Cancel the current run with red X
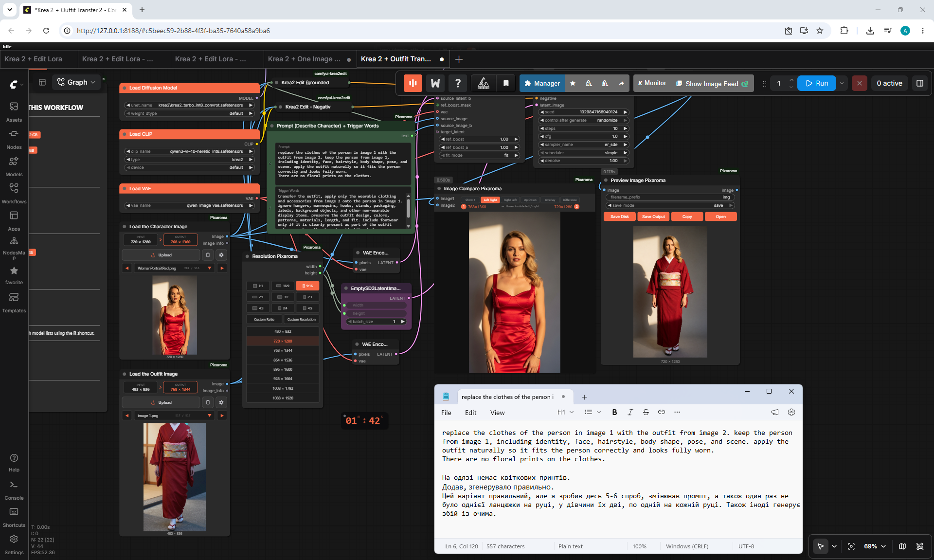 click(x=859, y=83)
